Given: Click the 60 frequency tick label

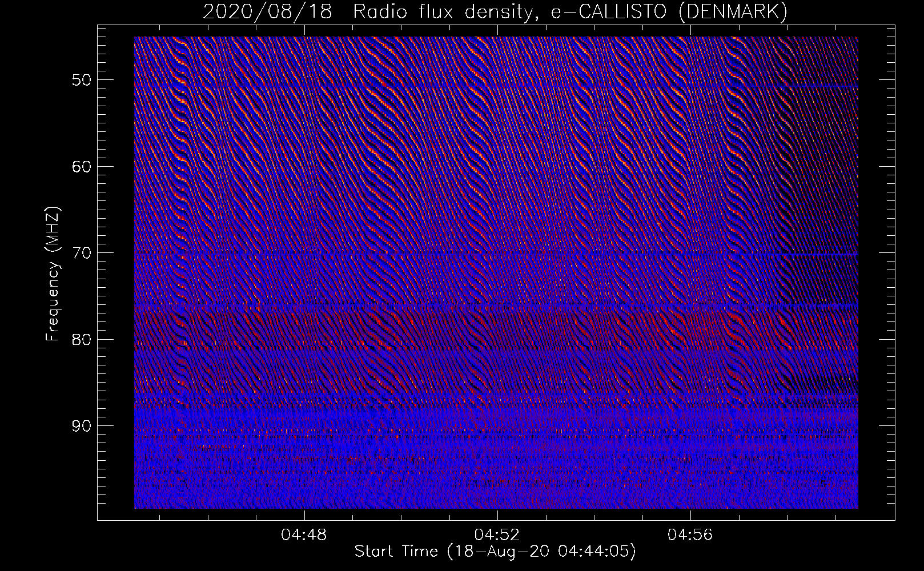Looking at the screenshot, I should coord(82,166).
